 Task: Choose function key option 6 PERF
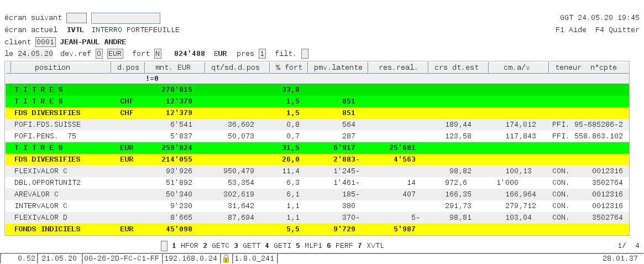point(339,246)
